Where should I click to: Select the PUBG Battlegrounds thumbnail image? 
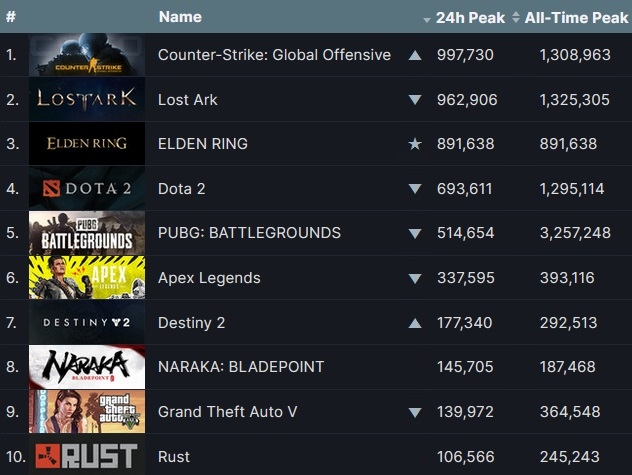coord(86,233)
